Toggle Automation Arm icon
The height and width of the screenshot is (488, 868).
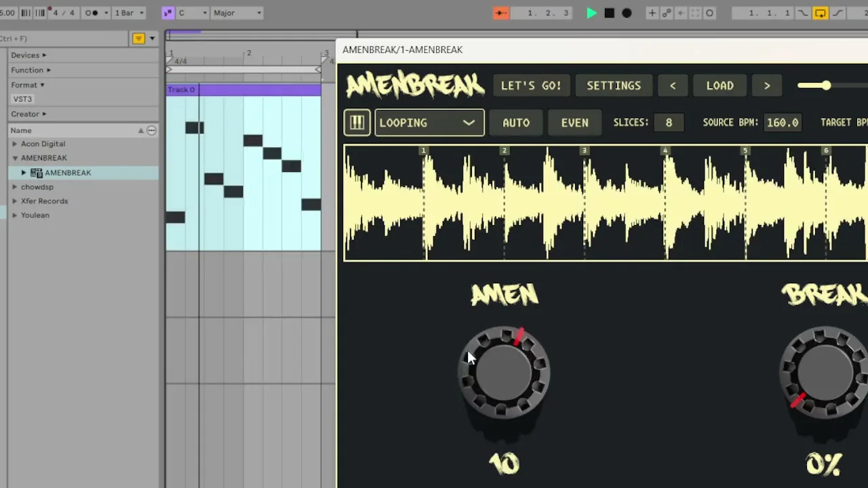point(666,13)
